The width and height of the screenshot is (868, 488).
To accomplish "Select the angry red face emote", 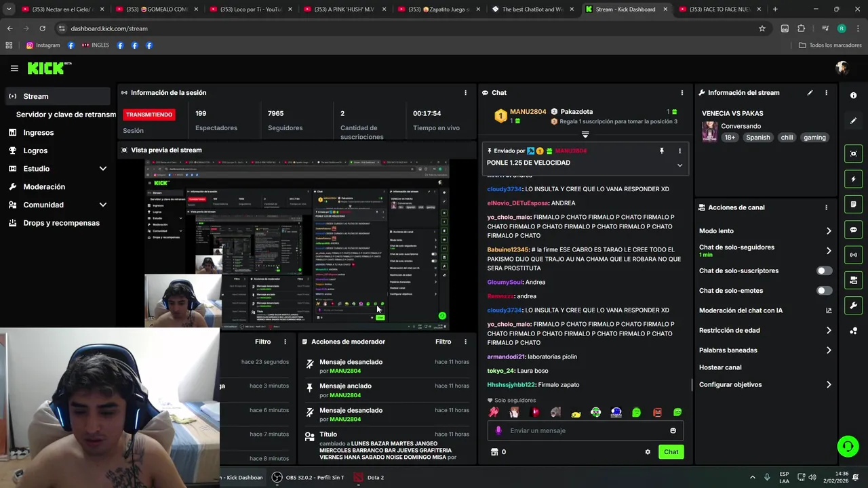I will click(x=657, y=412).
